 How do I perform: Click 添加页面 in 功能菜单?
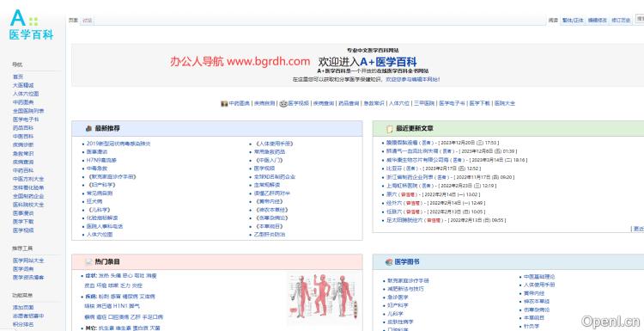click(23, 308)
